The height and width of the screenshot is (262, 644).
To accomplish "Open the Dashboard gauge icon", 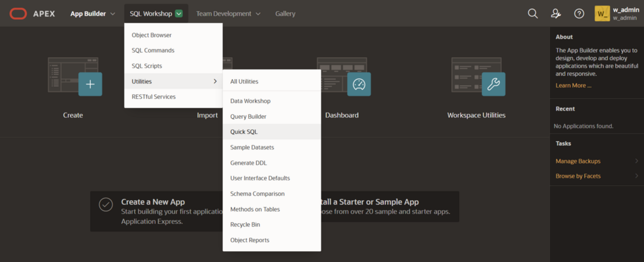I will 359,84.
